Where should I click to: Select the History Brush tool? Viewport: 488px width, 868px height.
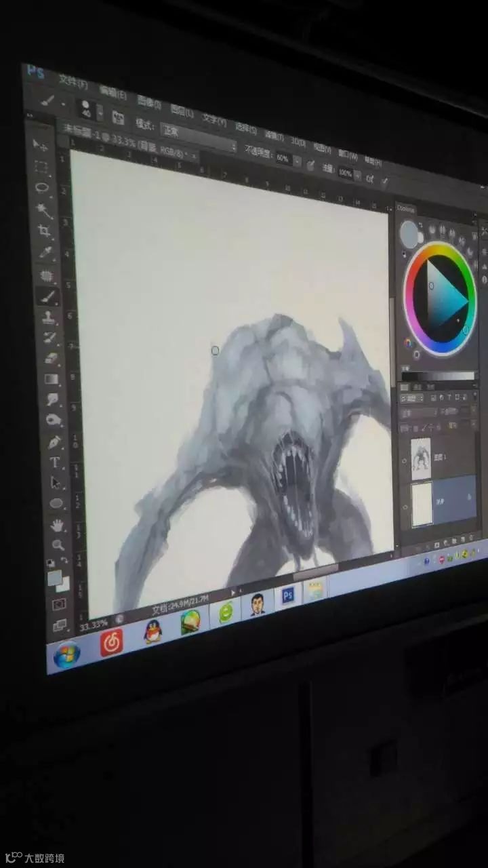(50, 338)
